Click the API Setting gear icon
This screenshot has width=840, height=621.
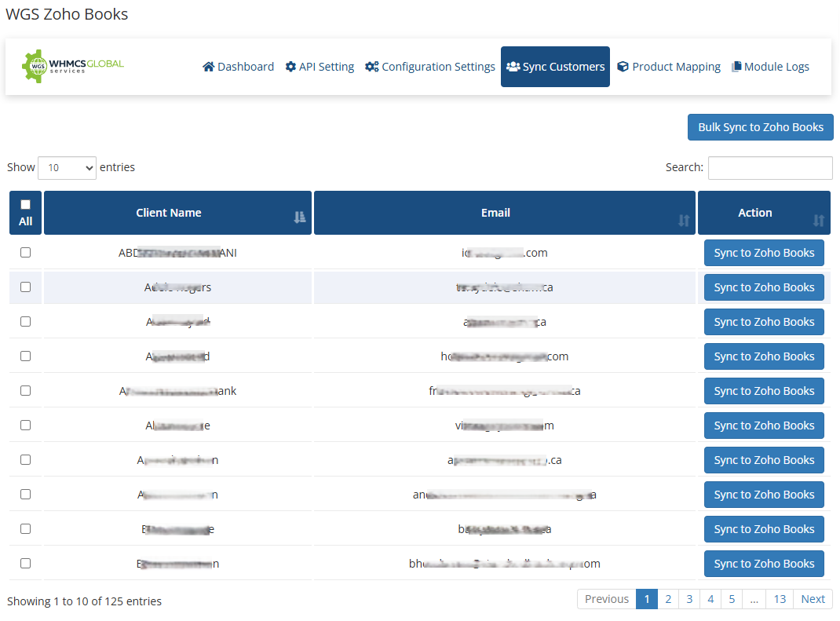click(x=290, y=67)
